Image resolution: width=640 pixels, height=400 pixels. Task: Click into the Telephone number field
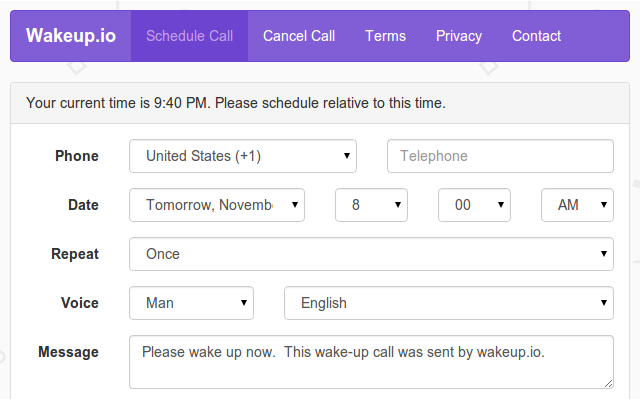pos(500,156)
